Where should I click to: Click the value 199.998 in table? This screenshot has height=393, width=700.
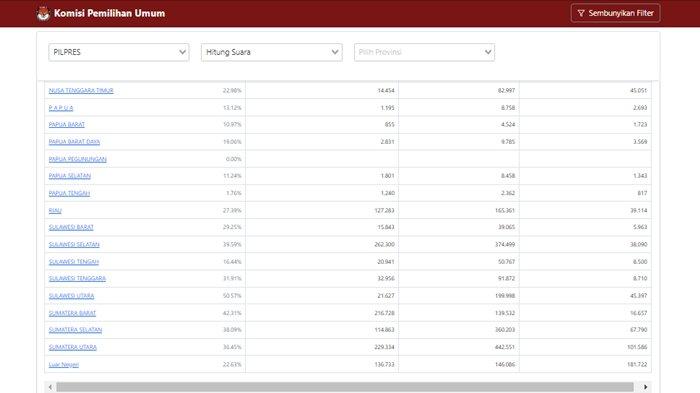pyautogui.click(x=505, y=296)
